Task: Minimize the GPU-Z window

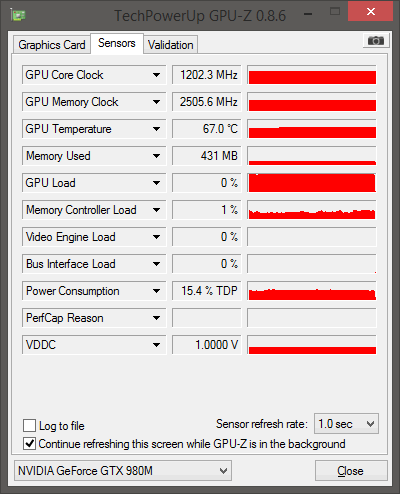Action: (x=308, y=14)
